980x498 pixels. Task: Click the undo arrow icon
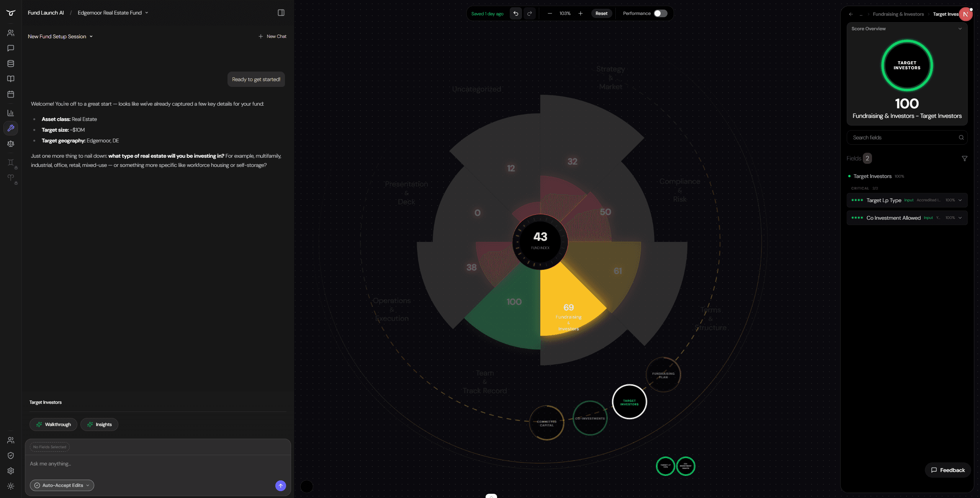coord(515,13)
